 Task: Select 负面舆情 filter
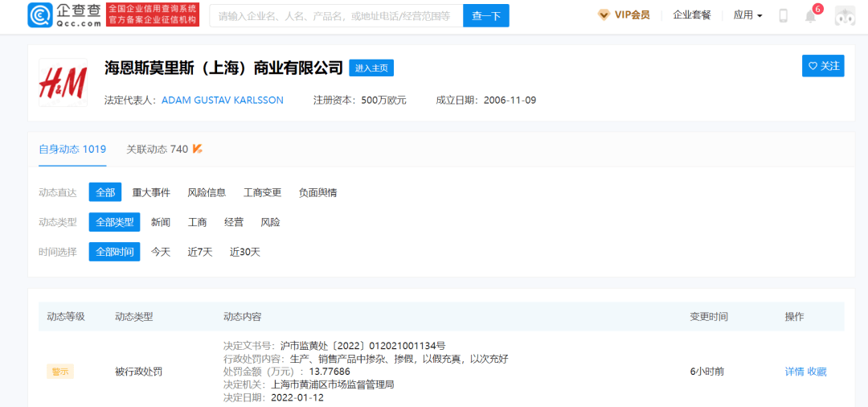pos(317,193)
